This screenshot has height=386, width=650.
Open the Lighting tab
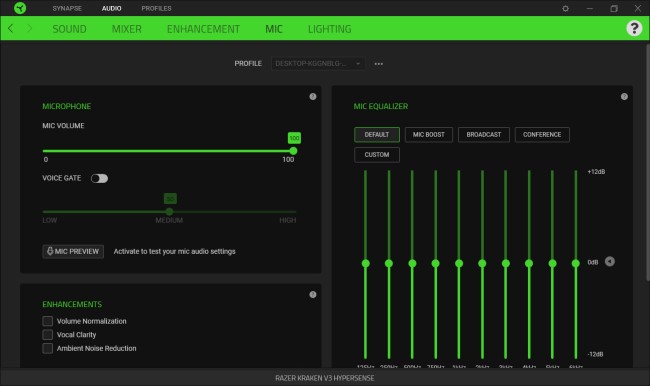point(330,29)
